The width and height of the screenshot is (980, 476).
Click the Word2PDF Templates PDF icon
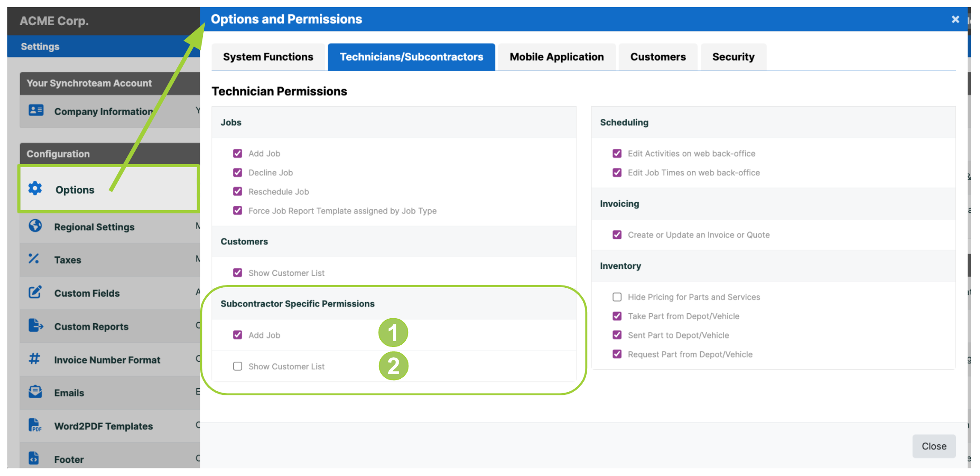35,425
